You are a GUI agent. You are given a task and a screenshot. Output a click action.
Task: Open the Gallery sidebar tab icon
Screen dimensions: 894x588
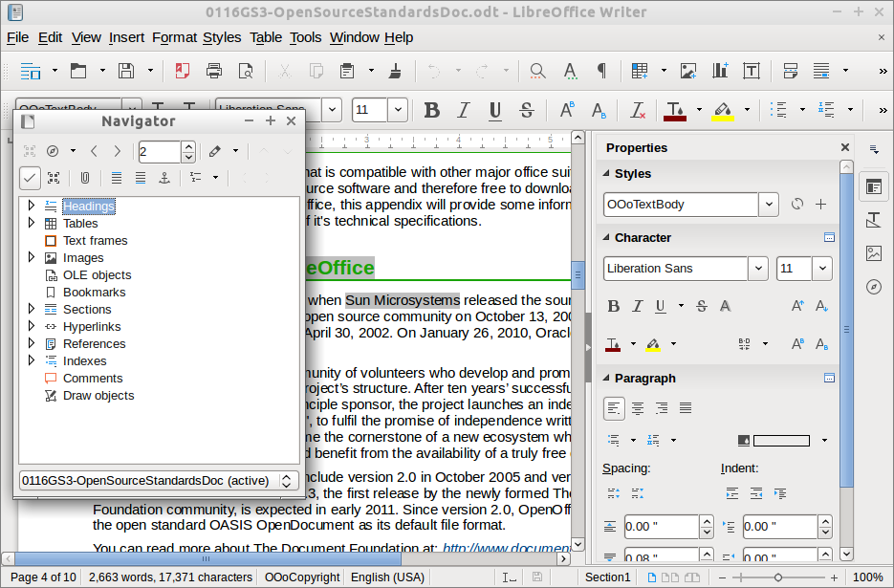(873, 253)
